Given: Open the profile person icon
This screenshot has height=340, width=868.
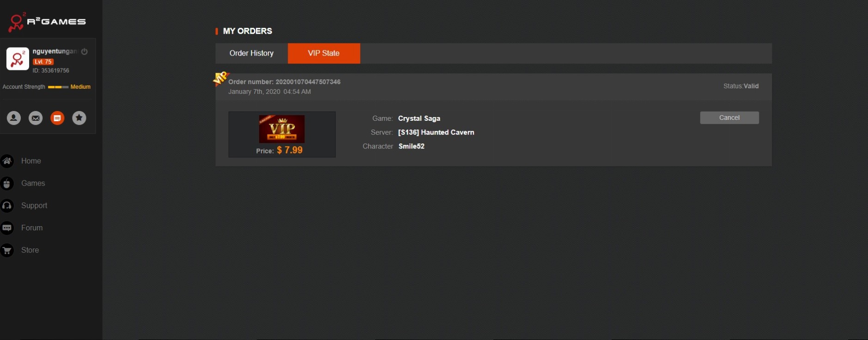Looking at the screenshot, I should [14, 118].
